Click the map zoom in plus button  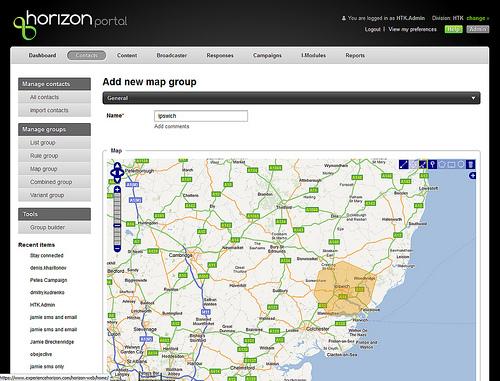117,190
